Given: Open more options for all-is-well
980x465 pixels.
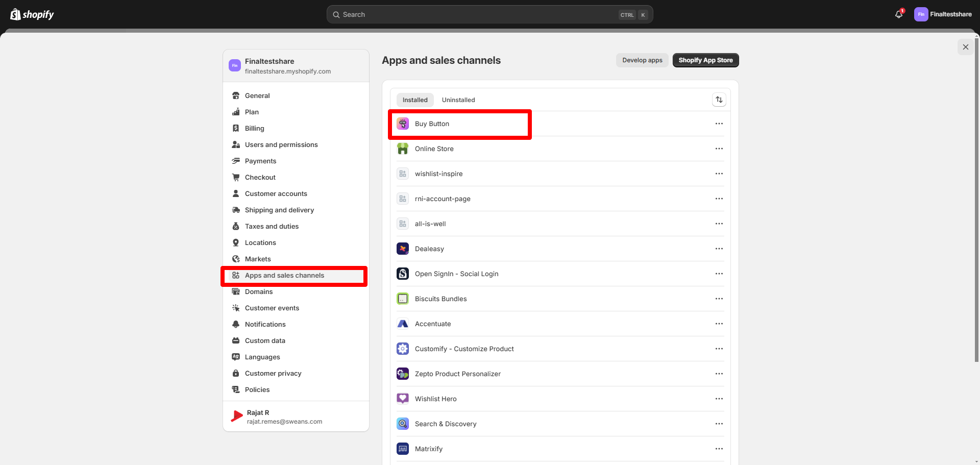Looking at the screenshot, I should coord(719,224).
